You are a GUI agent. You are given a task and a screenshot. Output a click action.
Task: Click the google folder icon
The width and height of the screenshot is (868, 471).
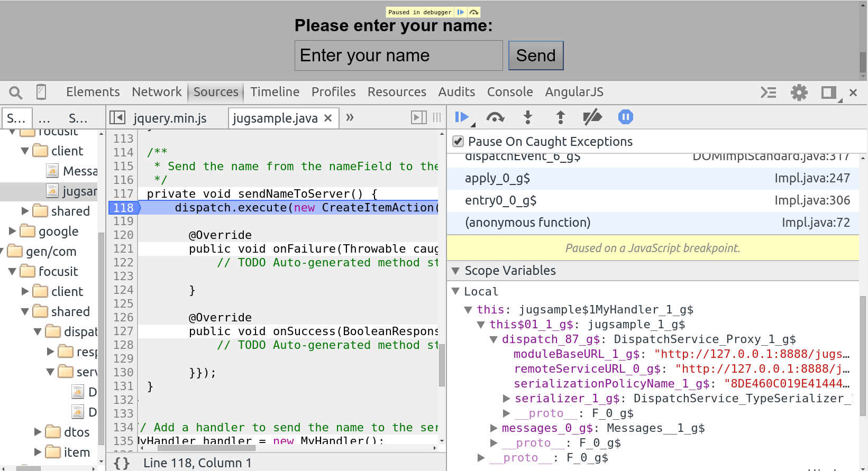[28, 231]
